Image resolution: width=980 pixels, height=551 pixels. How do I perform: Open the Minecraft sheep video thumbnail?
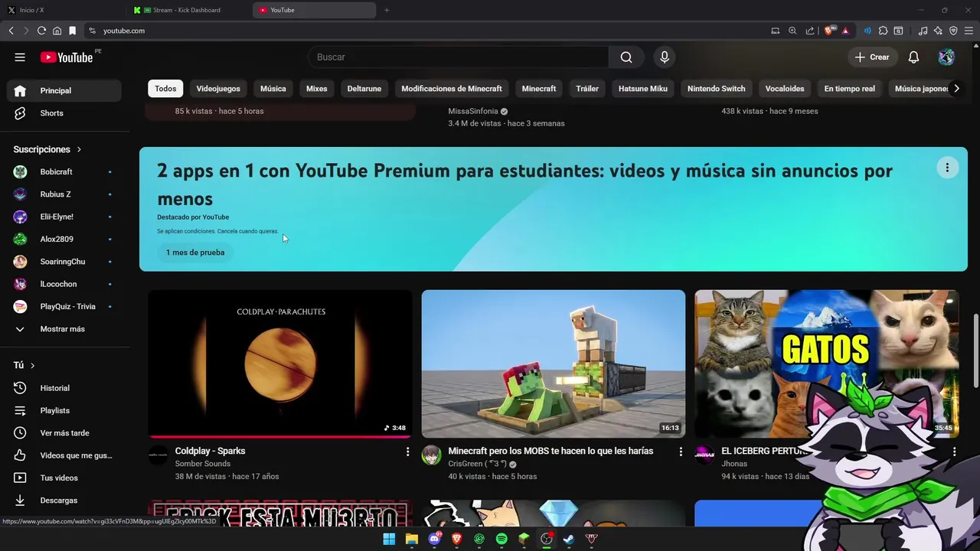click(x=554, y=364)
